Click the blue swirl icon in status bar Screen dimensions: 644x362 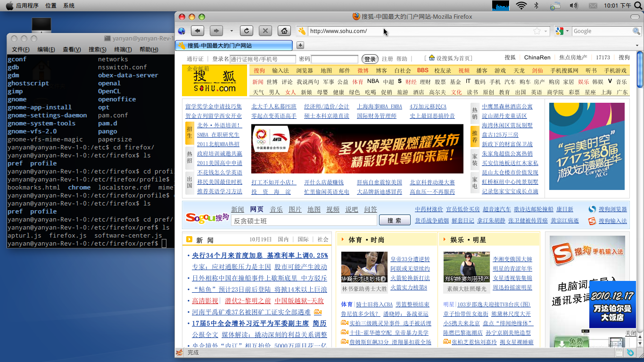(x=630, y=353)
